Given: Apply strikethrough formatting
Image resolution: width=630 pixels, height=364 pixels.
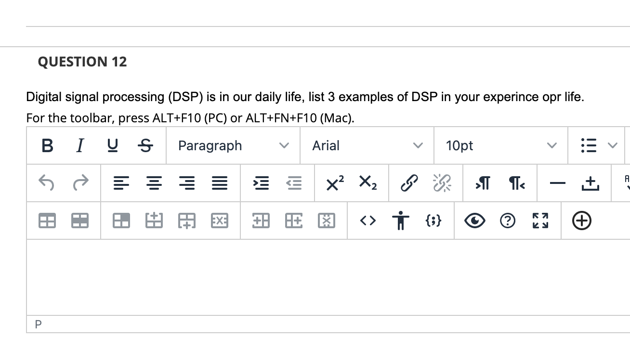Looking at the screenshot, I should point(145,146).
